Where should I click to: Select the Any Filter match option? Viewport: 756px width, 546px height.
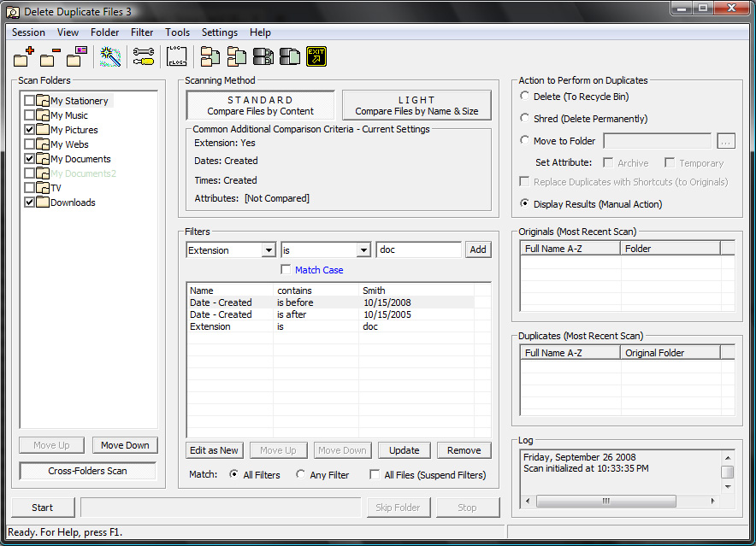[300, 475]
